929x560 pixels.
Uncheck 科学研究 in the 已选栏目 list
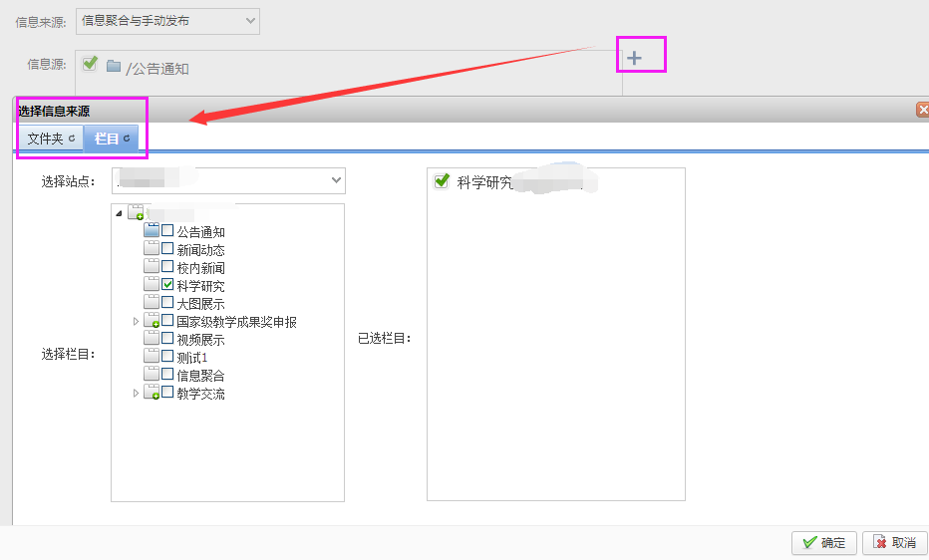pyautogui.click(x=442, y=182)
